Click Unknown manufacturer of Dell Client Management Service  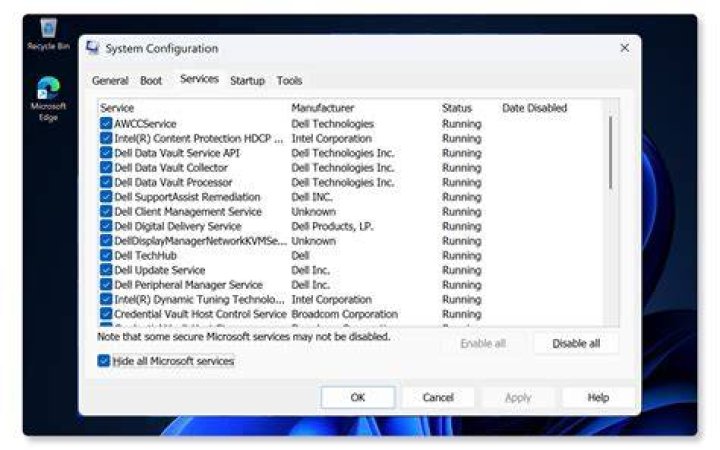(313, 212)
